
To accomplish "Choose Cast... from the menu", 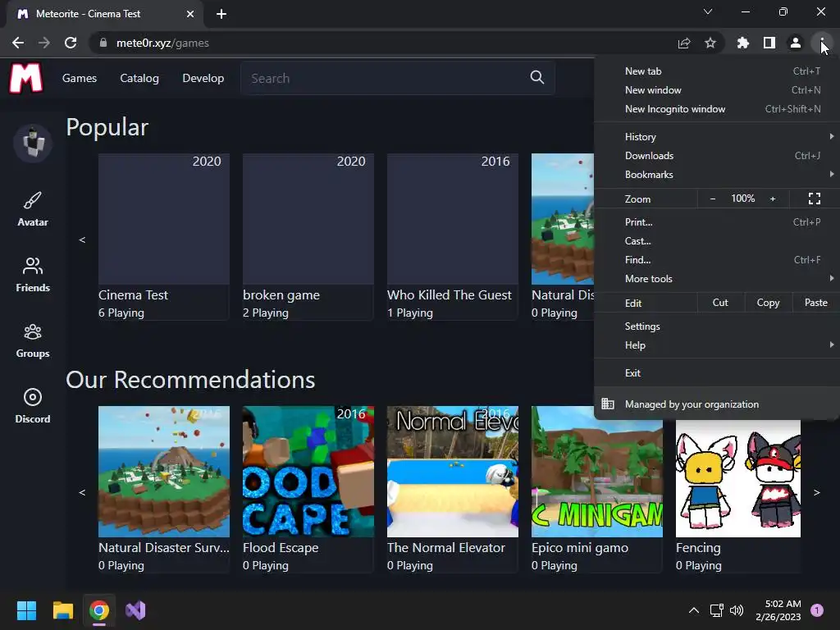I will point(717,241).
